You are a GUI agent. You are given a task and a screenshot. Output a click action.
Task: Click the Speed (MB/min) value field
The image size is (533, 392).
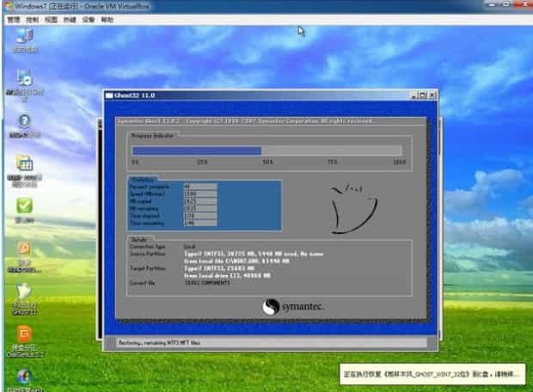pos(199,193)
